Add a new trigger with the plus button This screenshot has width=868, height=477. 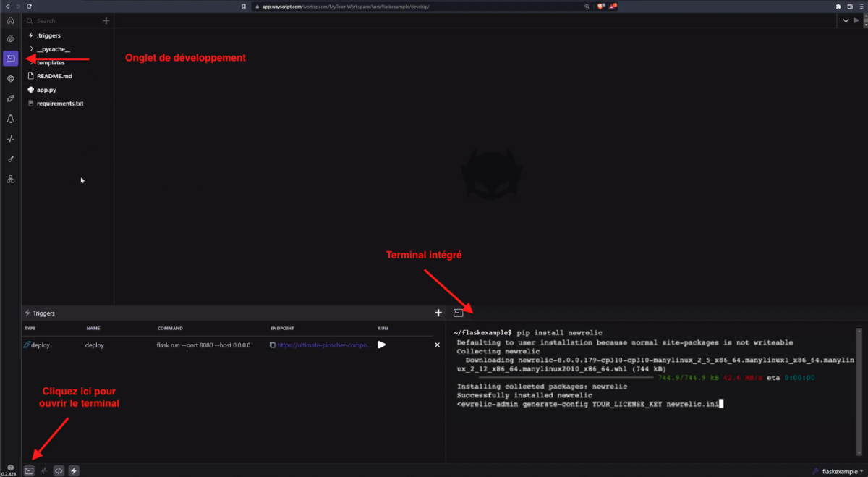point(438,313)
